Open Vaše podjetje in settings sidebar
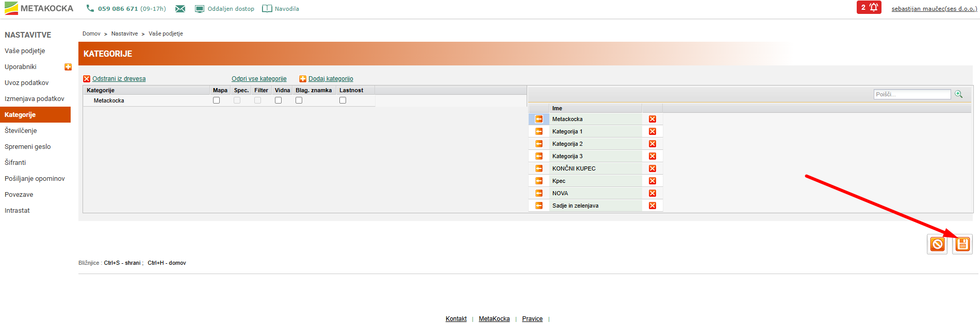 pyautogui.click(x=25, y=51)
